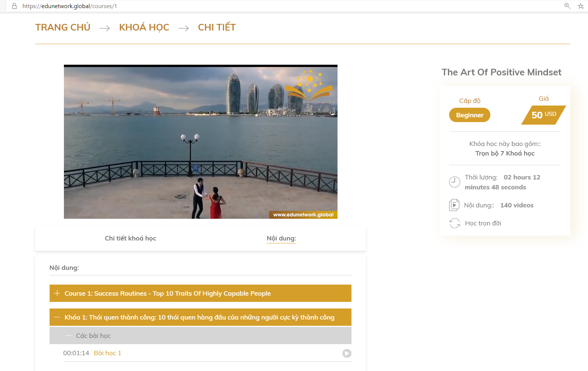Click the Cấp độ label
This screenshot has height=371, width=588.
coord(470,101)
